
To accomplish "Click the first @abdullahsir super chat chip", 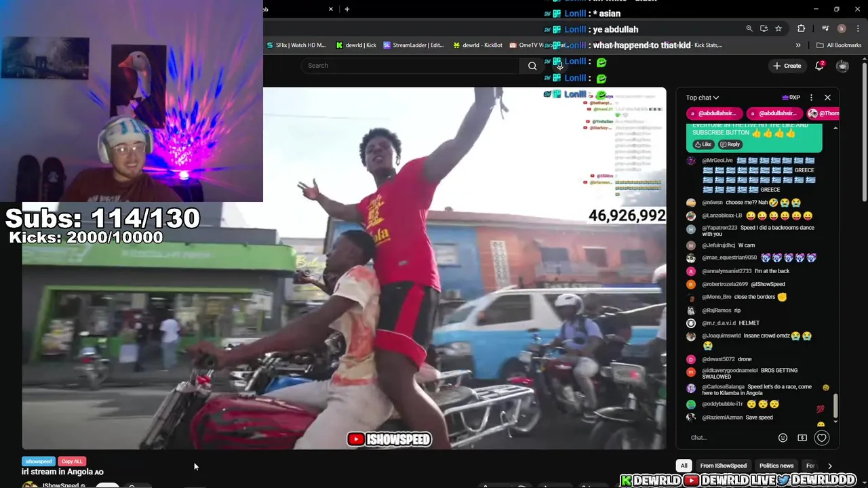I will point(715,113).
